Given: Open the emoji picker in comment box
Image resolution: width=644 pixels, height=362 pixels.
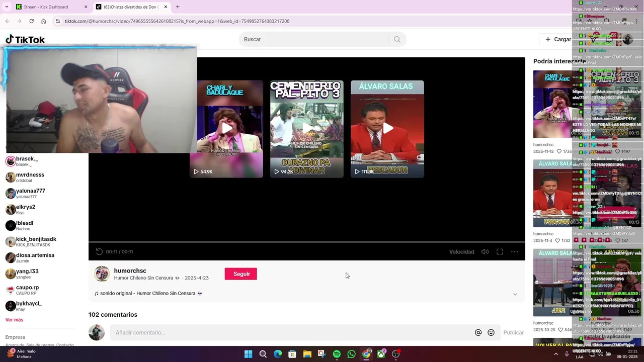Looking at the screenshot, I should click(x=491, y=332).
